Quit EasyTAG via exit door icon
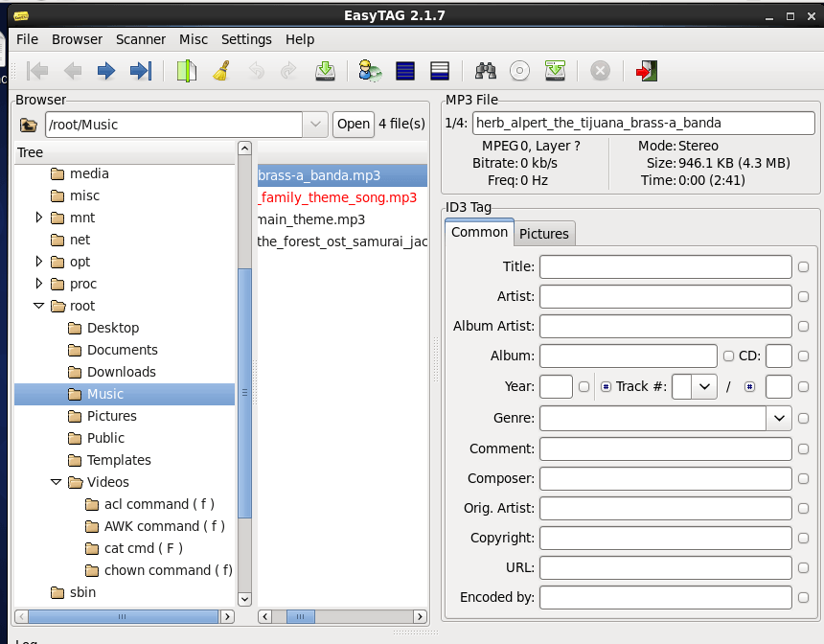Viewport: 824px width, 644px height. coord(647,71)
